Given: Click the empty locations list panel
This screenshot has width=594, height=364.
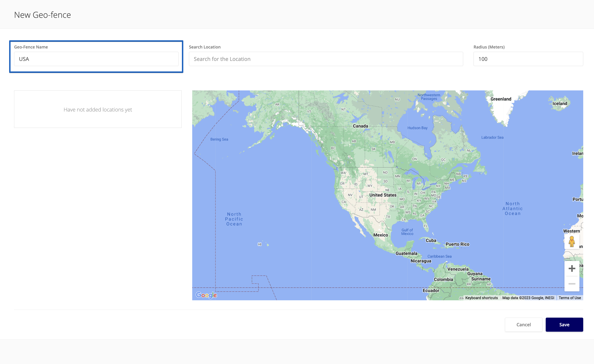Looking at the screenshot, I should pos(98,109).
